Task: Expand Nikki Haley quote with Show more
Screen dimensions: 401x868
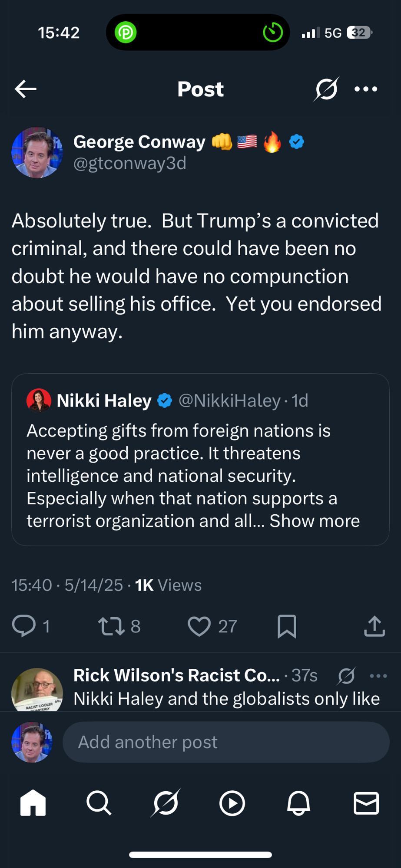Action: click(315, 521)
